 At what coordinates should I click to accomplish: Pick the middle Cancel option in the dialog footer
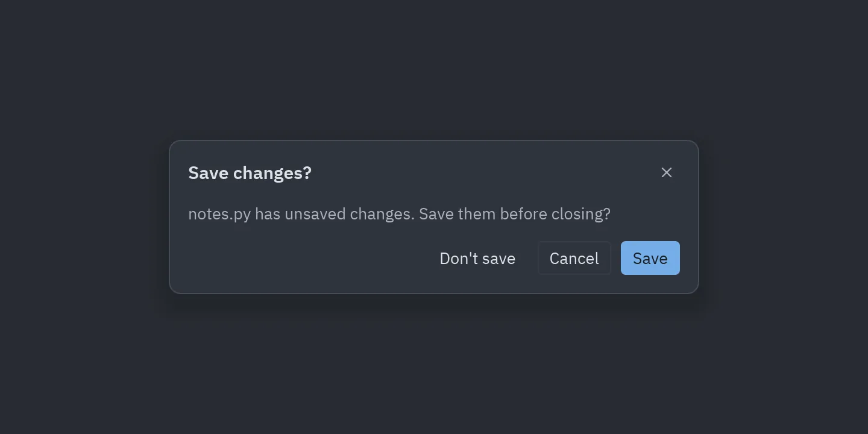click(574, 258)
